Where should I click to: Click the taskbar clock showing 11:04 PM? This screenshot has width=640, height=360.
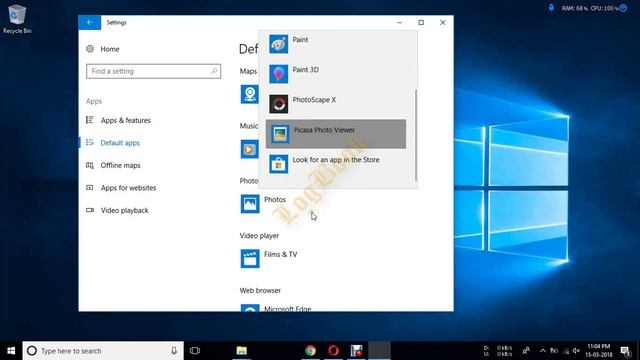[x=599, y=351]
